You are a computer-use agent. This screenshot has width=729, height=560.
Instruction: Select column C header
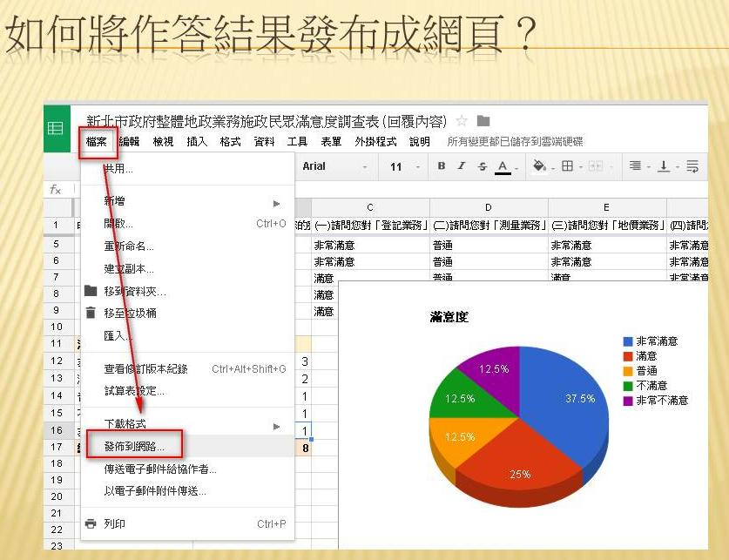coord(370,207)
